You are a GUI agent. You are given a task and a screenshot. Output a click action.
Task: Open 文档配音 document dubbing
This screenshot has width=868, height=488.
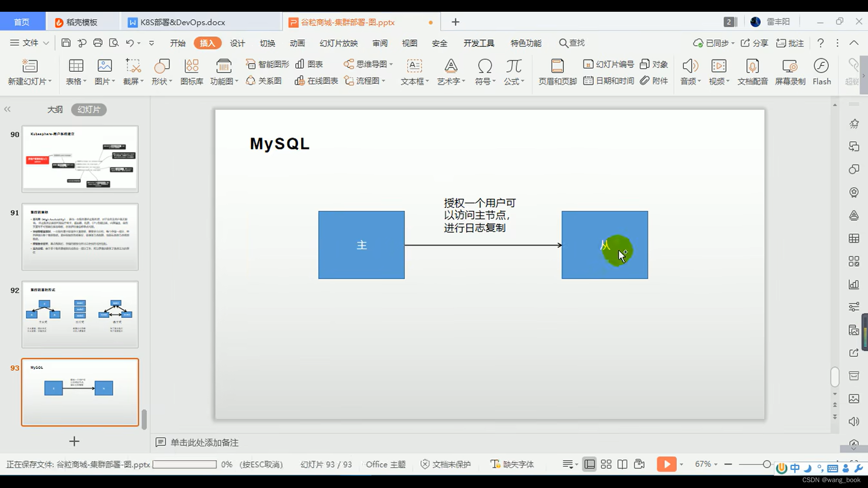point(753,72)
